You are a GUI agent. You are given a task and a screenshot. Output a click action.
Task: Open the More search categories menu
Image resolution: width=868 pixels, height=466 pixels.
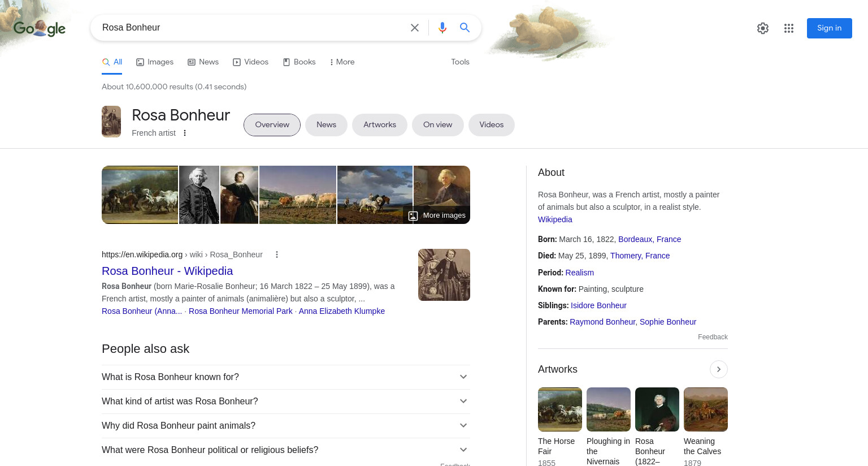pos(342,62)
